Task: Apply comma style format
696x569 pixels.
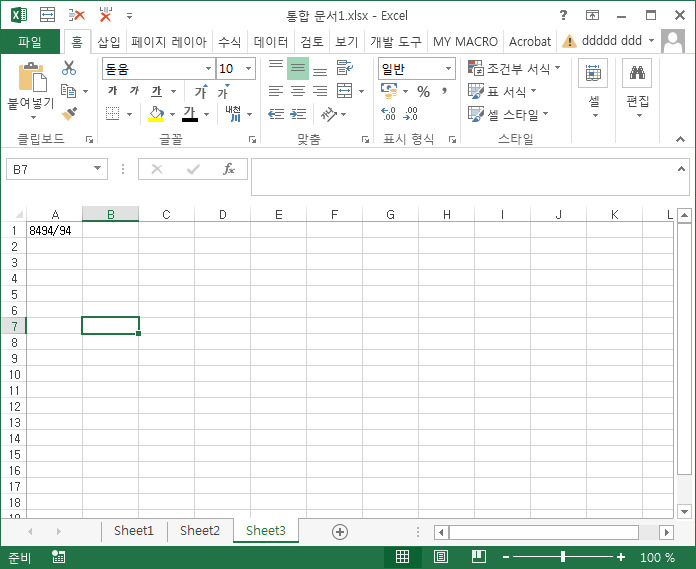Action: (444, 91)
